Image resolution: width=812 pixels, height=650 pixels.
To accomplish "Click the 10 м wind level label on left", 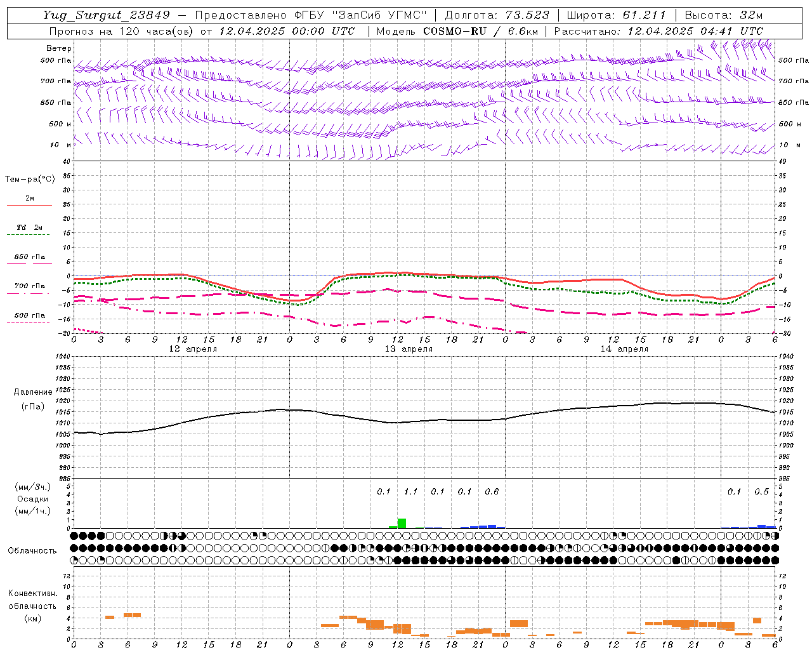I will click(x=61, y=145).
